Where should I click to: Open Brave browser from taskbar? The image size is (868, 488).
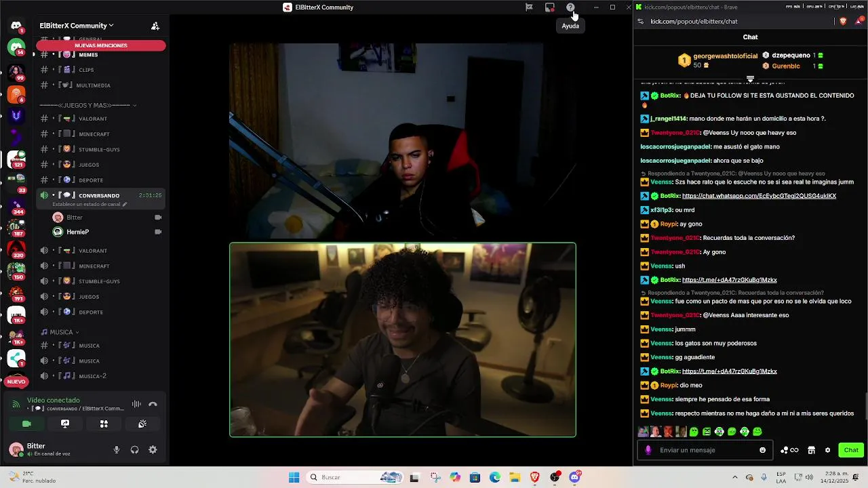pos(535,477)
